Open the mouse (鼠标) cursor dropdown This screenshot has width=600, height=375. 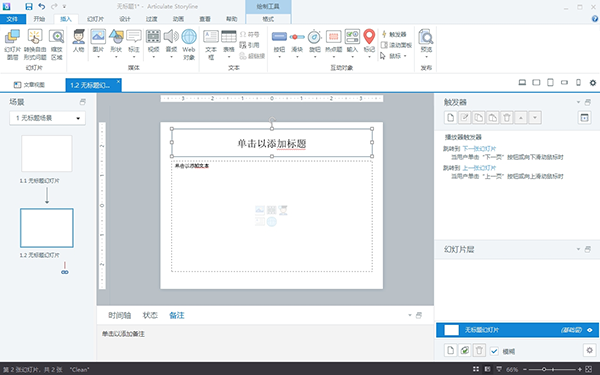pos(394,56)
